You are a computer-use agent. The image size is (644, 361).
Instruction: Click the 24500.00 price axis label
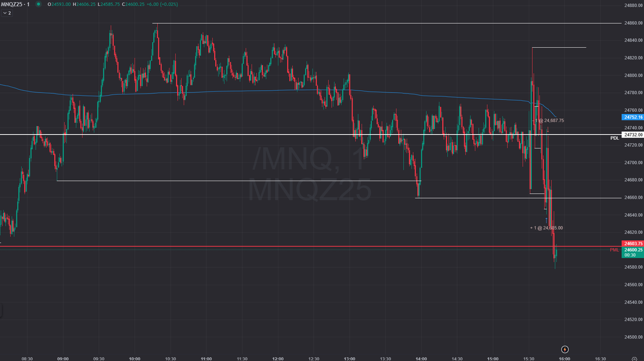pos(633,337)
